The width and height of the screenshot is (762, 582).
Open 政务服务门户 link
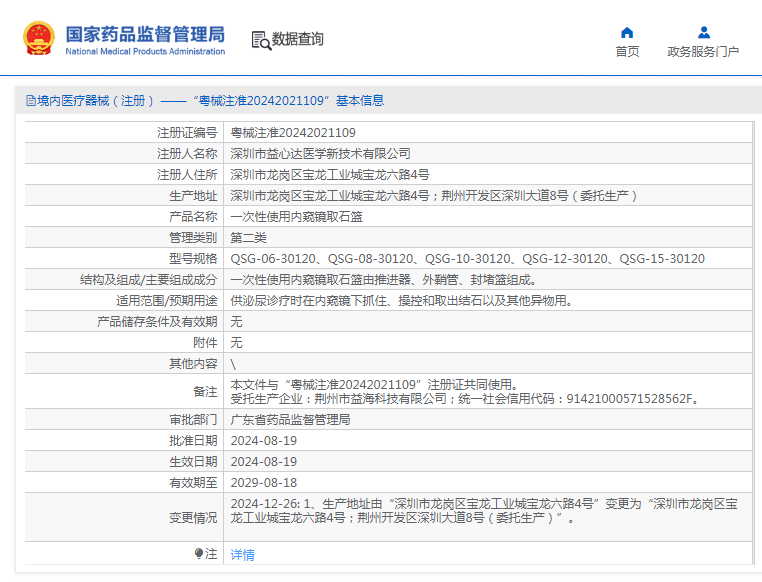703,51
